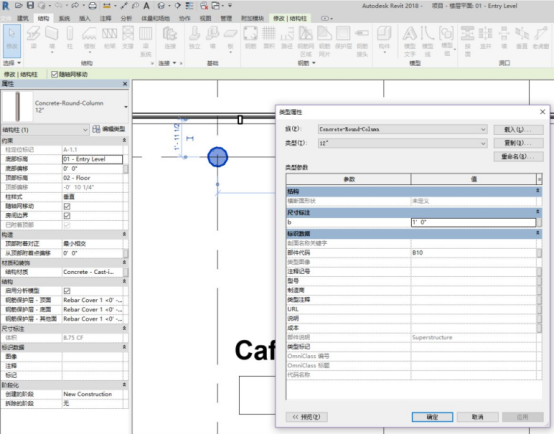Select the structural Floor tool in the ribbon

89,38
